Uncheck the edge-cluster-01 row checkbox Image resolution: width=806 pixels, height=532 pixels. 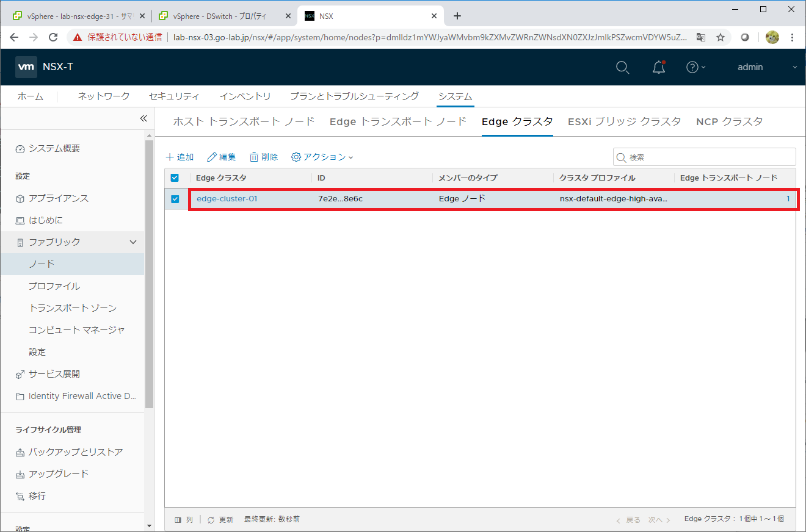(x=175, y=199)
